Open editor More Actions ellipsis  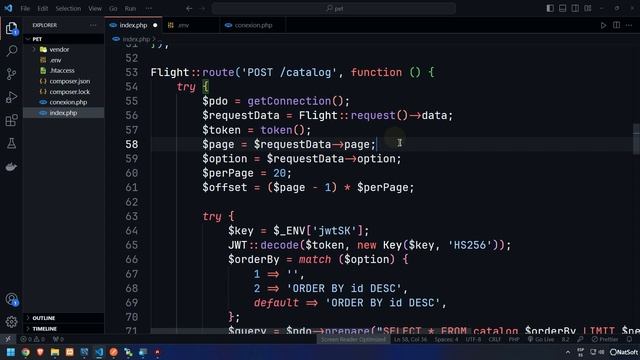[x=629, y=25]
